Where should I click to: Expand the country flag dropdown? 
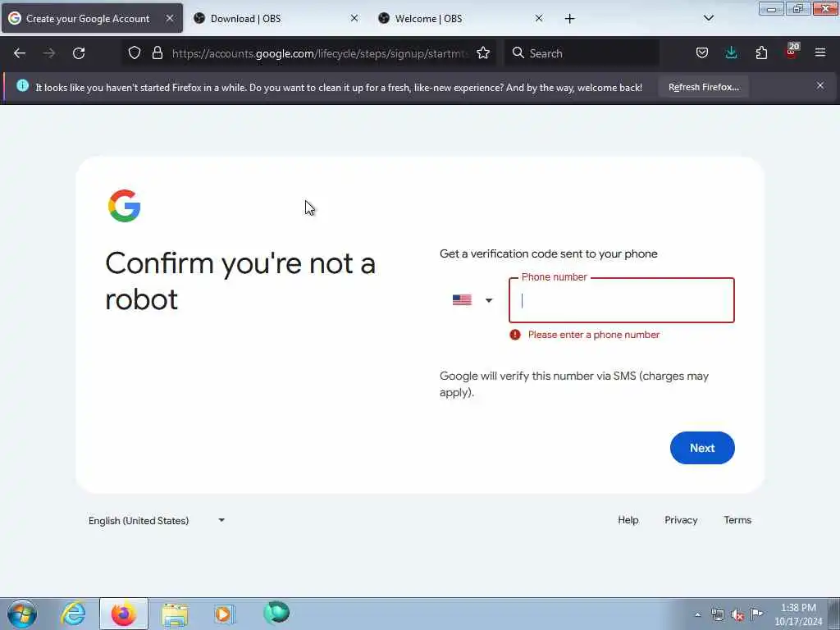472,300
